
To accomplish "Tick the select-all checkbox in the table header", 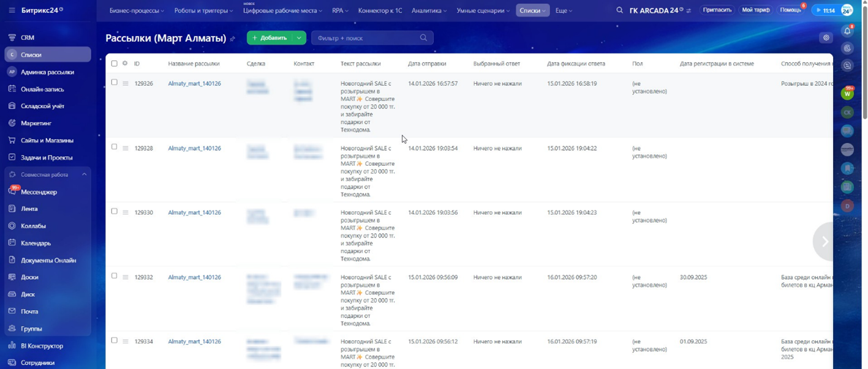I will click(x=114, y=64).
